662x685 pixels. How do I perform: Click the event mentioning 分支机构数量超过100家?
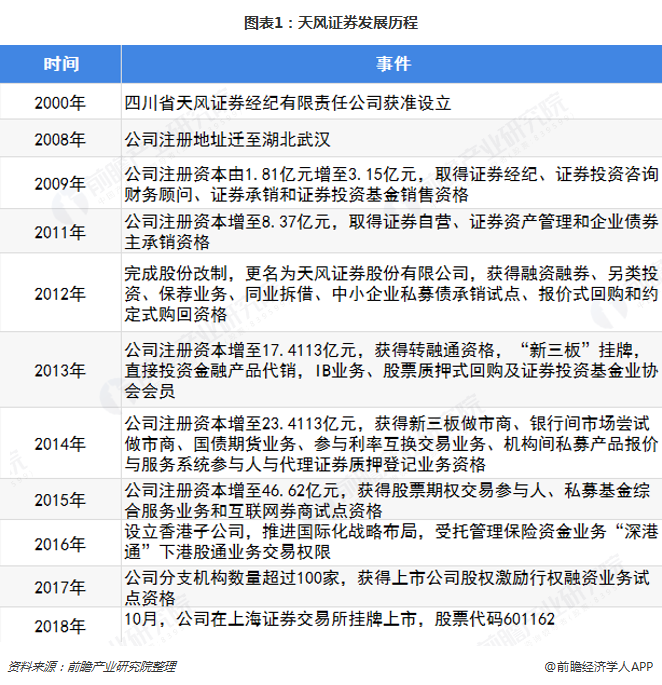point(388,588)
